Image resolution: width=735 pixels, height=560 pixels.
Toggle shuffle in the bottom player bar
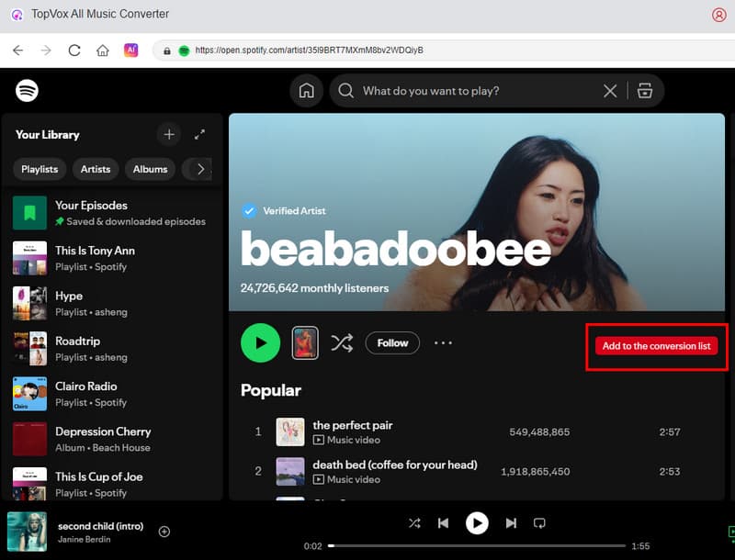click(414, 523)
